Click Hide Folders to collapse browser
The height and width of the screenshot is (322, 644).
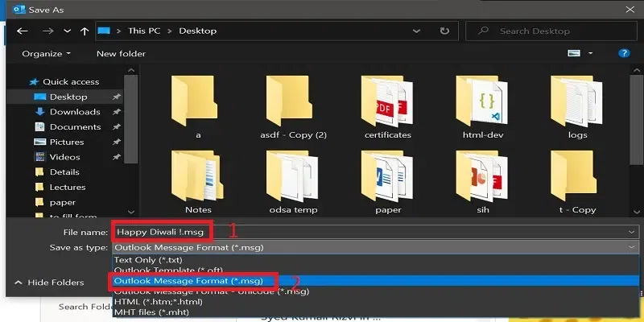click(x=49, y=283)
